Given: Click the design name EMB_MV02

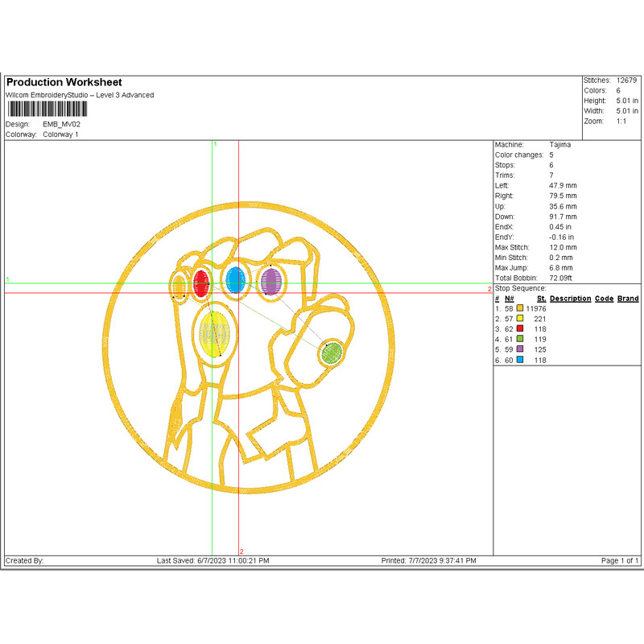Looking at the screenshot, I should pos(61,125).
